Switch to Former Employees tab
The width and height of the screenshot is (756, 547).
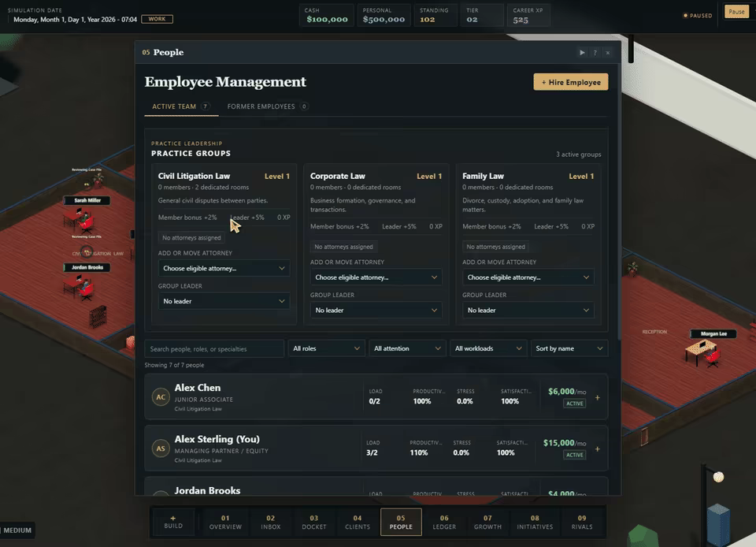coord(268,106)
